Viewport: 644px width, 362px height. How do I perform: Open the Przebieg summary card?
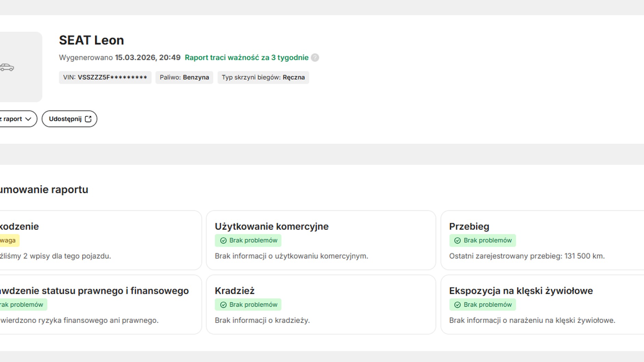(541, 240)
